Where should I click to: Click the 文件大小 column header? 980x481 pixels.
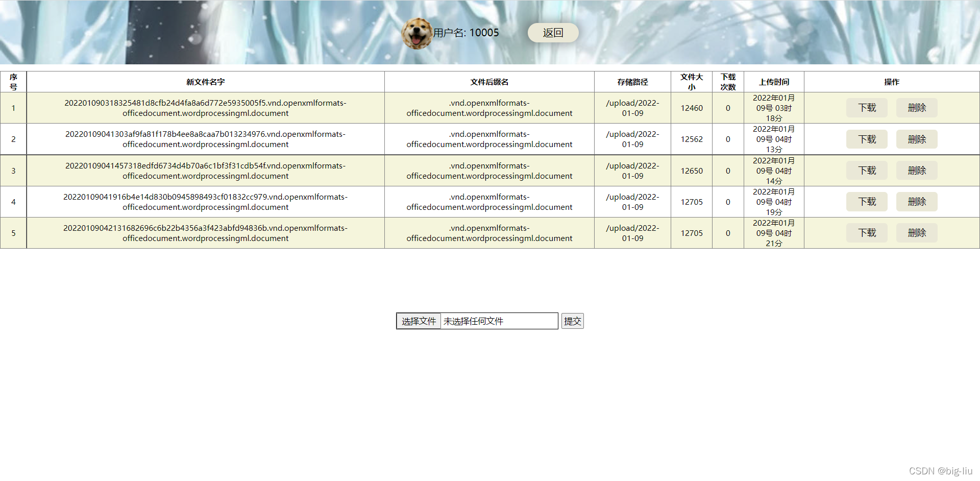click(692, 82)
